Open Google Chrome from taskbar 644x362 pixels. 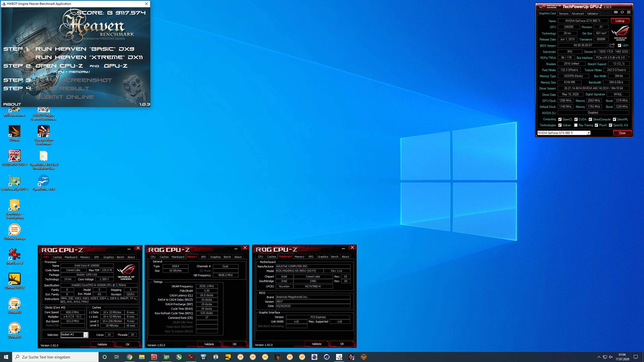129,357
